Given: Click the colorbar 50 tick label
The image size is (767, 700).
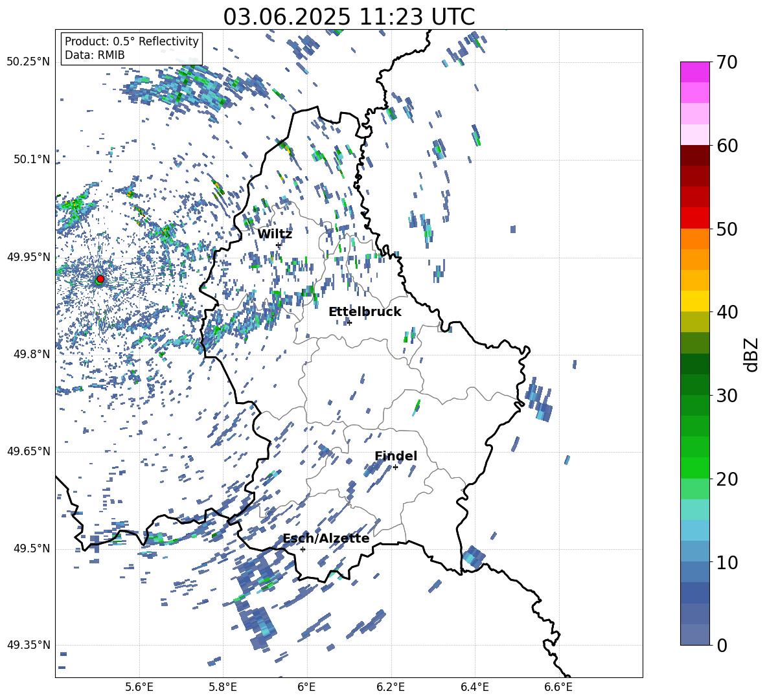Looking at the screenshot, I should 727,229.
